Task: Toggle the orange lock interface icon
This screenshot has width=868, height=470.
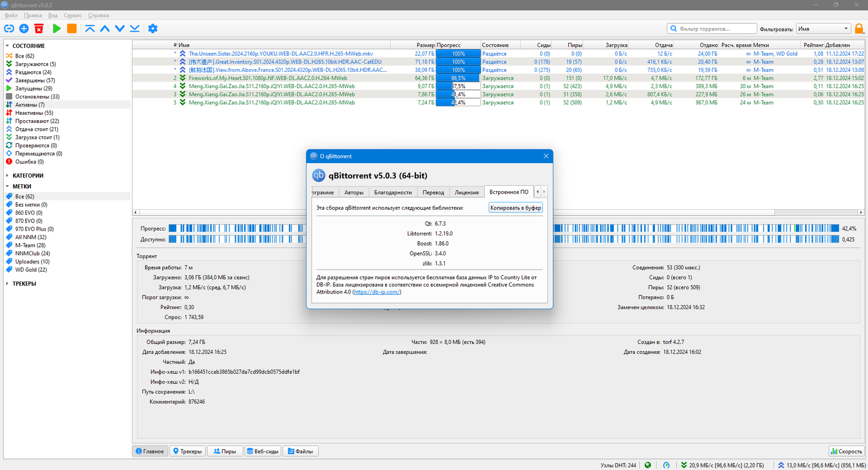Action: (x=859, y=29)
